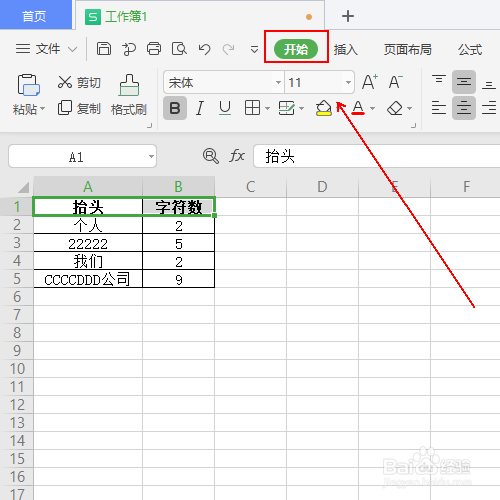Image resolution: width=500 pixels, height=500 pixels.
Task: Select the Format Painter (格式刷)
Action: pyautogui.click(x=129, y=95)
